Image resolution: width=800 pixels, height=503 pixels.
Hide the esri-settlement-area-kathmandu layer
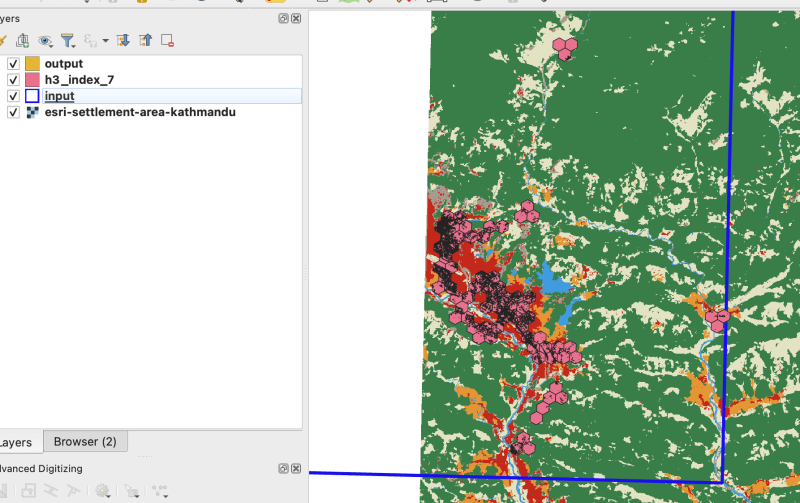coord(13,113)
